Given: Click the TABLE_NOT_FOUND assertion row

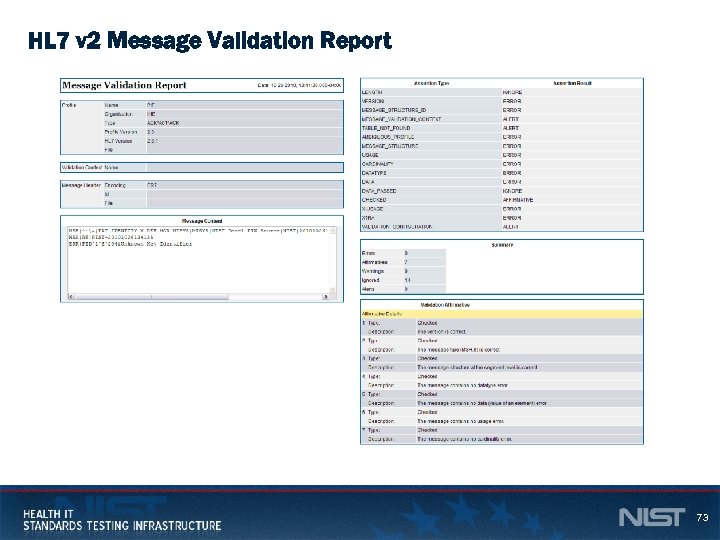Looking at the screenshot, I should coord(502,128).
